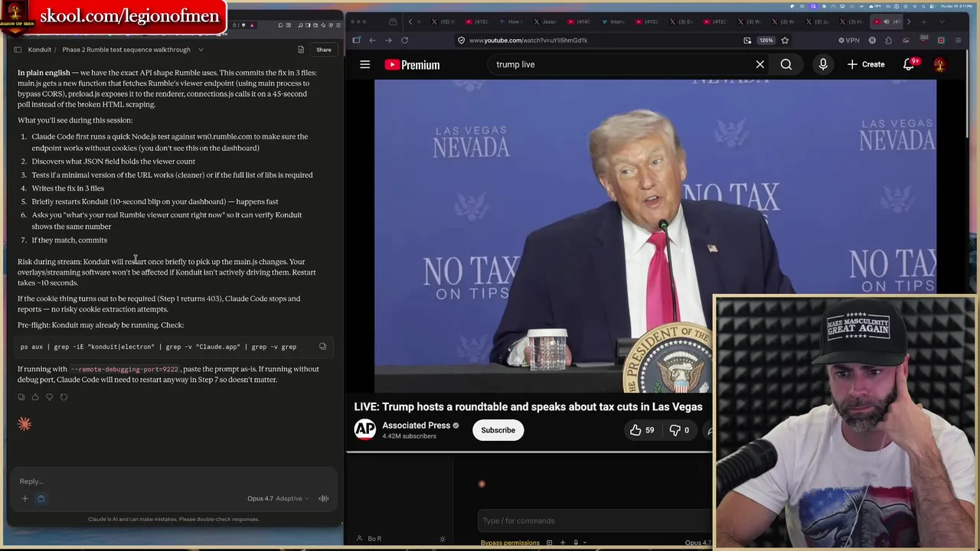The height and width of the screenshot is (551, 980).
Task: Open the shield site-info icon in address bar
Action: (462, 40)
